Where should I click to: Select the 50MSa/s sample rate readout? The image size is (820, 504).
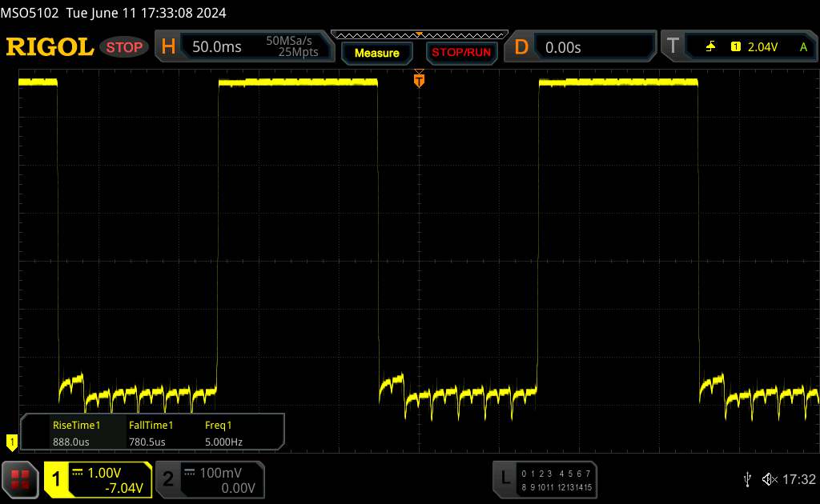point(288,41)
